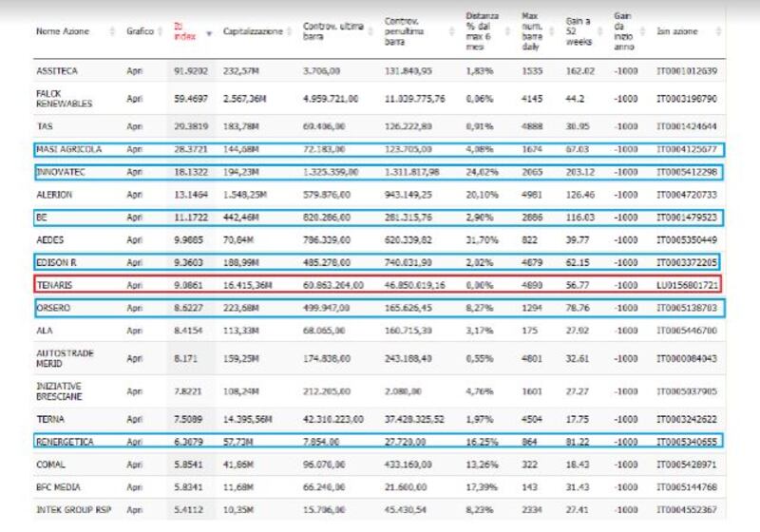Sort by Controv. ultima barra arrows
This screenshot has height=532, width=760.
[x=370, y=31]
